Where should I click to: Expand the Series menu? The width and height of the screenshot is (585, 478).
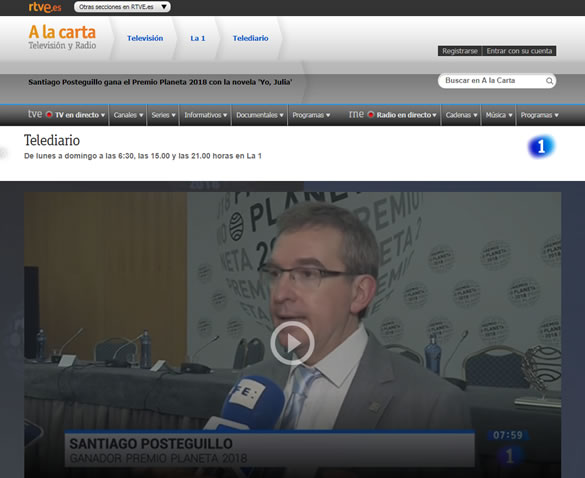(163, 115)
